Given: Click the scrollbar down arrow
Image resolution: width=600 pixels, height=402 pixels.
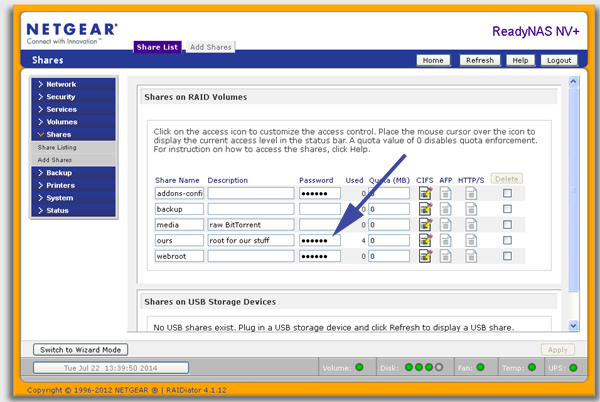Looking at the screenshot, I should pyautogui.click(x=572, y=325).
